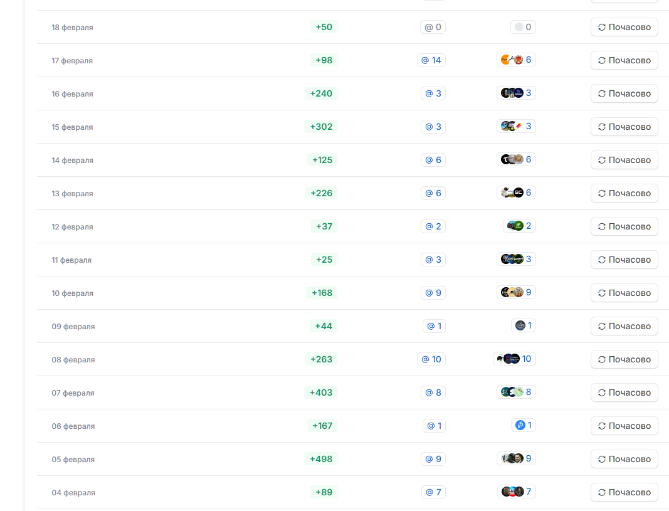Open channel avatars badge 2 on 12 февраля
The height and width of the screenshot is (511, 669).
(519, 226)
